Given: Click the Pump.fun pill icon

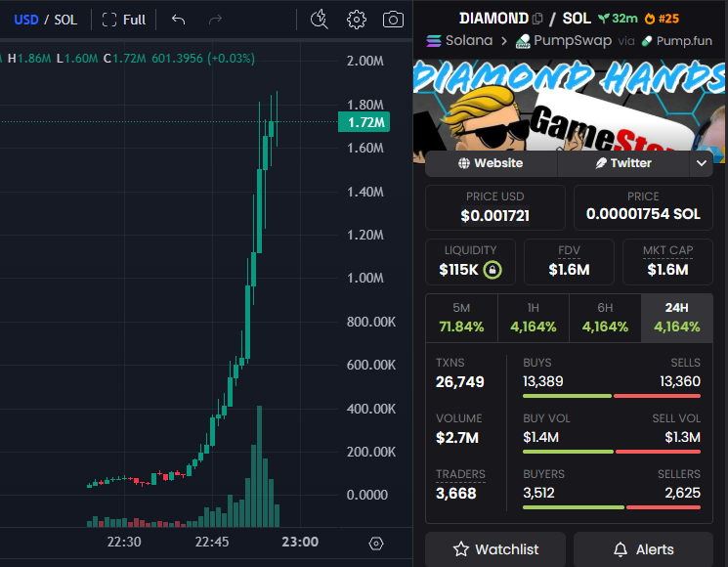Looking at the screenshot, I should [x=647, y=41].
